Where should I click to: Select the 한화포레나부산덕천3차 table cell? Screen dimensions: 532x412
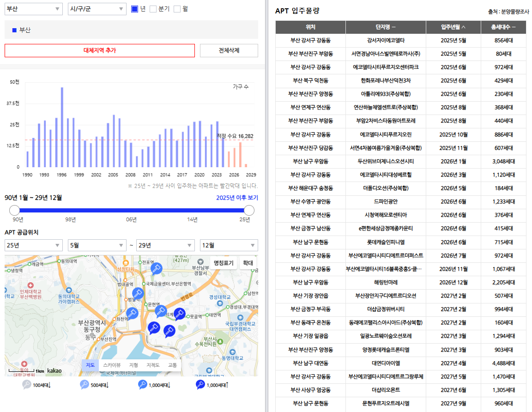386,80
